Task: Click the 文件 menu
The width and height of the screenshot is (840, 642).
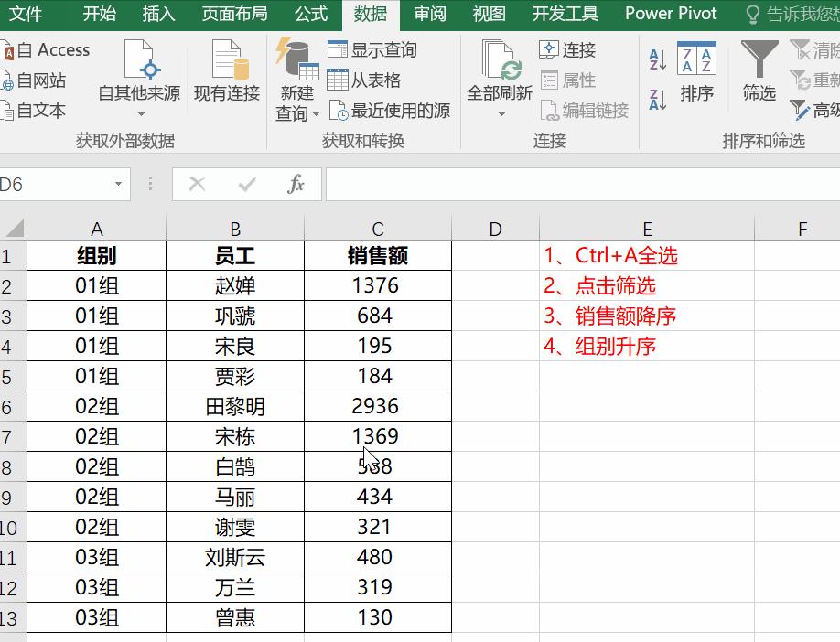Action: [27, 14]
